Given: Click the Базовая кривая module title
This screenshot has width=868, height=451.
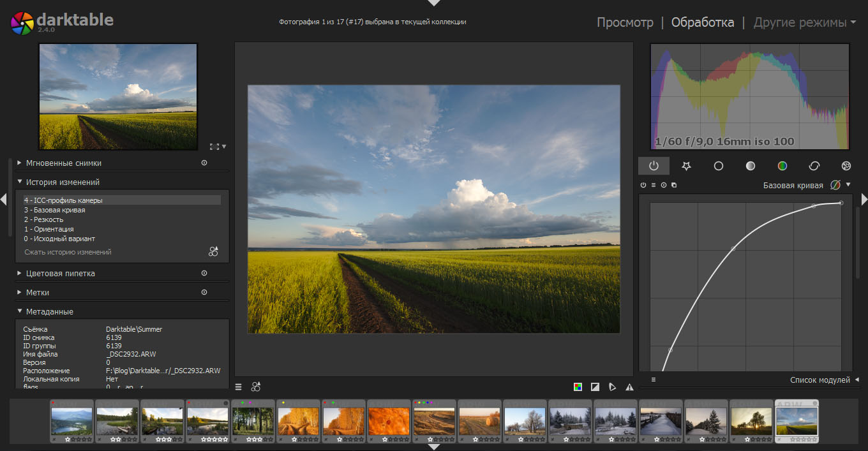Looking at the screenshot, I should point(793,185).
